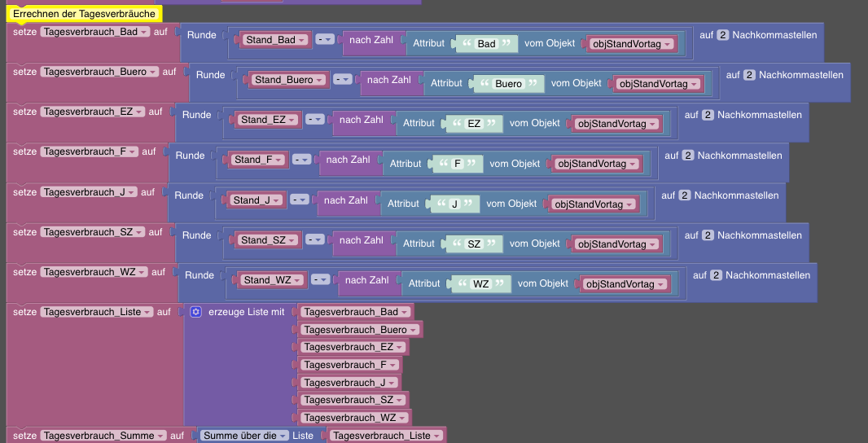The image size is (868, 443).
Task: Edit the "J" attribute text field
Action: pyautogui.click(x=454, y=205)
